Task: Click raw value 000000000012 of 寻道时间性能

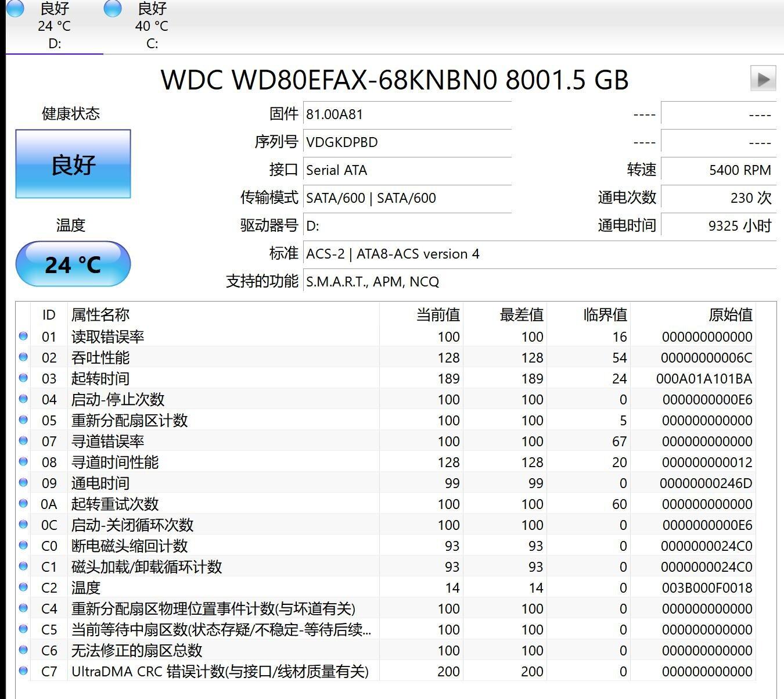Action: click(x=707, y=463)
